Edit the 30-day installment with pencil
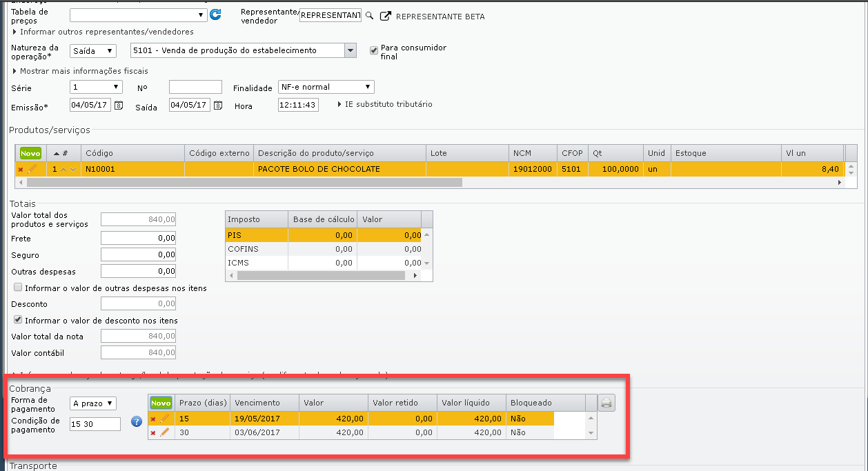 click(x=164, y=432)
